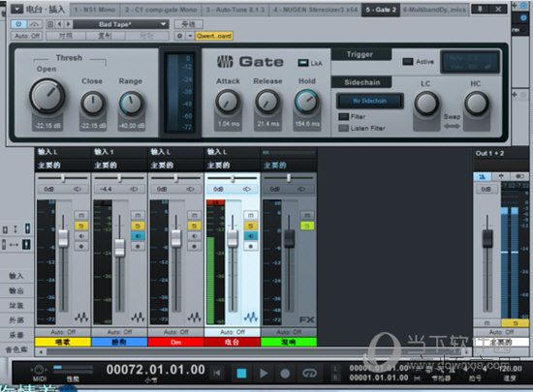Go to the next preset arrow
The width and height of the screenshot is (533, 392).
pos(68,24)
